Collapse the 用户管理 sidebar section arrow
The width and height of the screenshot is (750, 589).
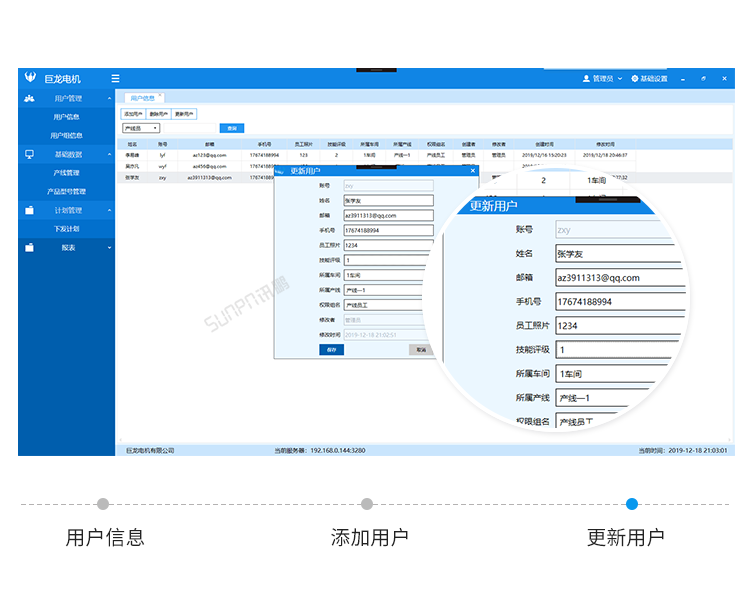pos(110,98)
